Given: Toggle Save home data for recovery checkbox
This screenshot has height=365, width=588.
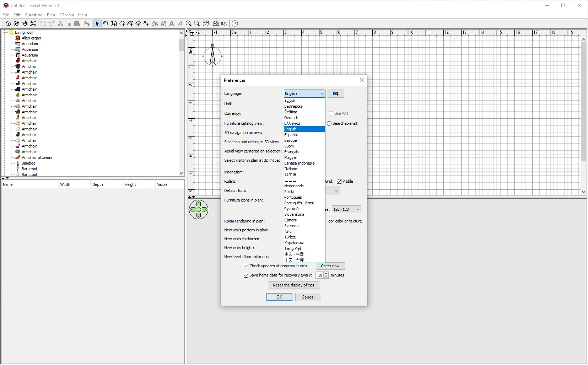Looking at the screenshot, I should [x=246, y=275].
